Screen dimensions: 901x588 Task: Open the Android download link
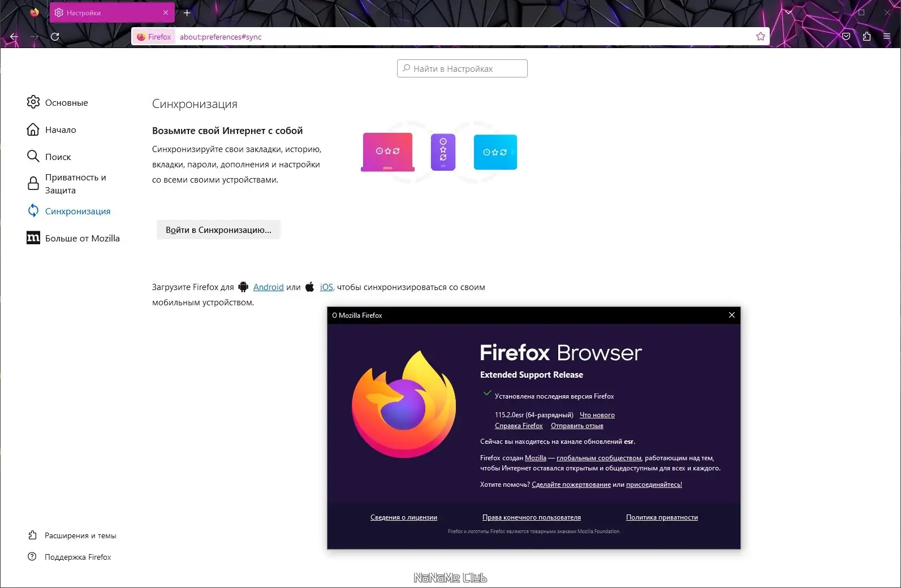[268, 287]
